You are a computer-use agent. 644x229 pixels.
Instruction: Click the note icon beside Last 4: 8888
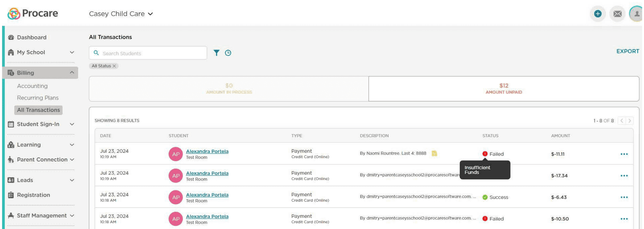(x=434, y=153)
